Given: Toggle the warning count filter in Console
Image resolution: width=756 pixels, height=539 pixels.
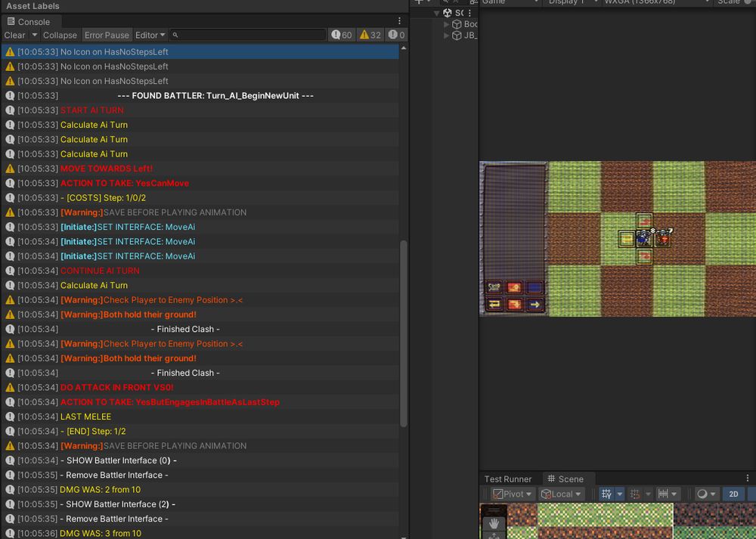Looking at the screenshot, I should pos(370,35).
